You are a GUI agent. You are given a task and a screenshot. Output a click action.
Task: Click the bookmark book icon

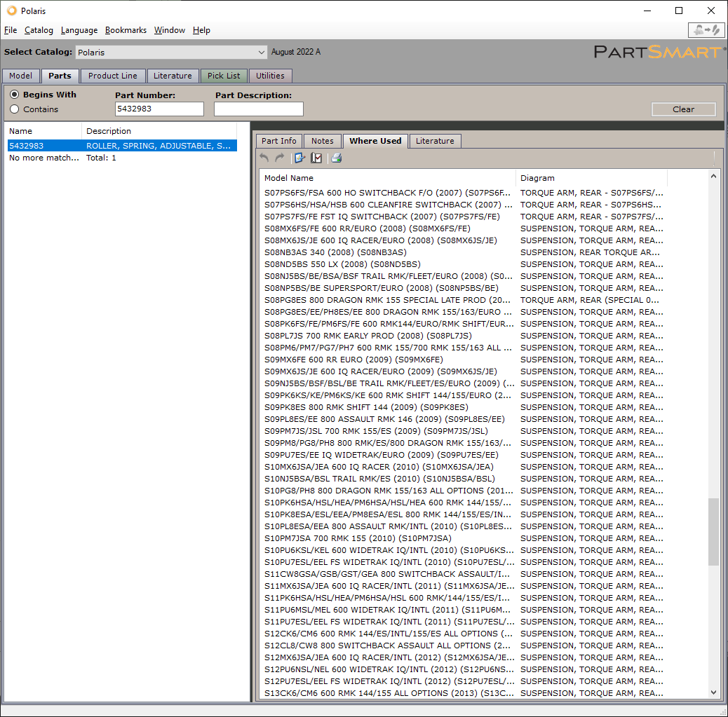(x=316, y=158)
